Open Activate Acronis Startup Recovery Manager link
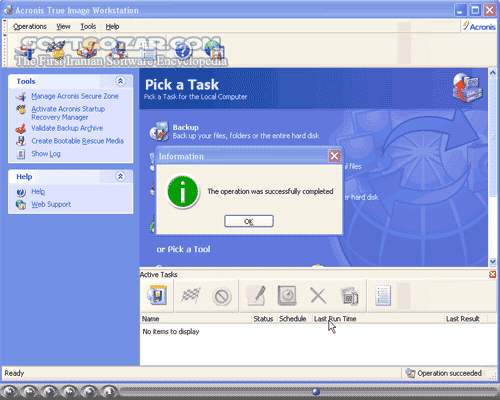This screenshot has height=400, width=500. (x=68, y=113)
